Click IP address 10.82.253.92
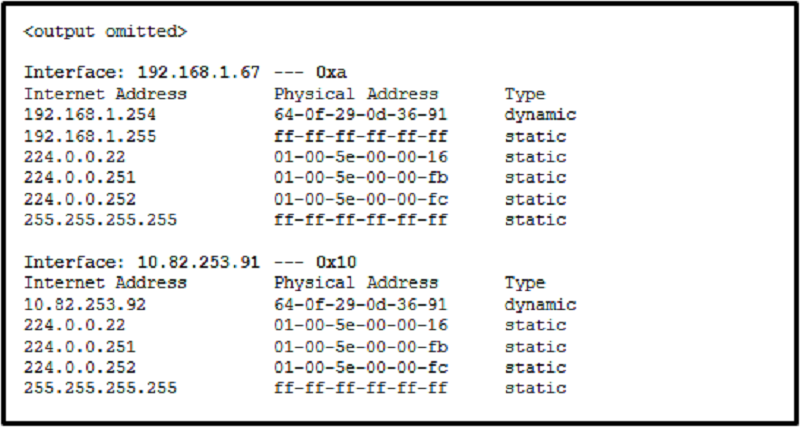 click(85, 305)
